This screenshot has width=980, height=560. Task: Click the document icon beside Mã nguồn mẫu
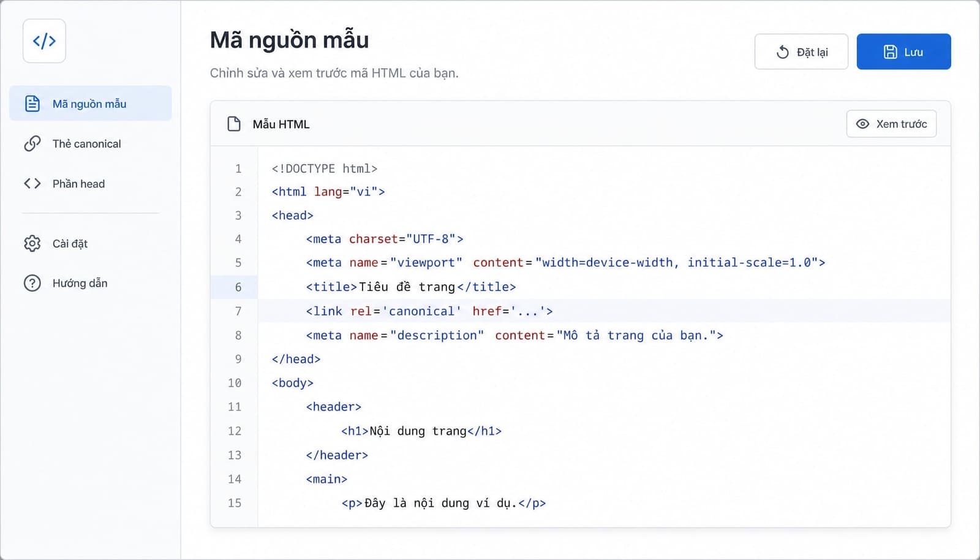[x=32, y=104]
